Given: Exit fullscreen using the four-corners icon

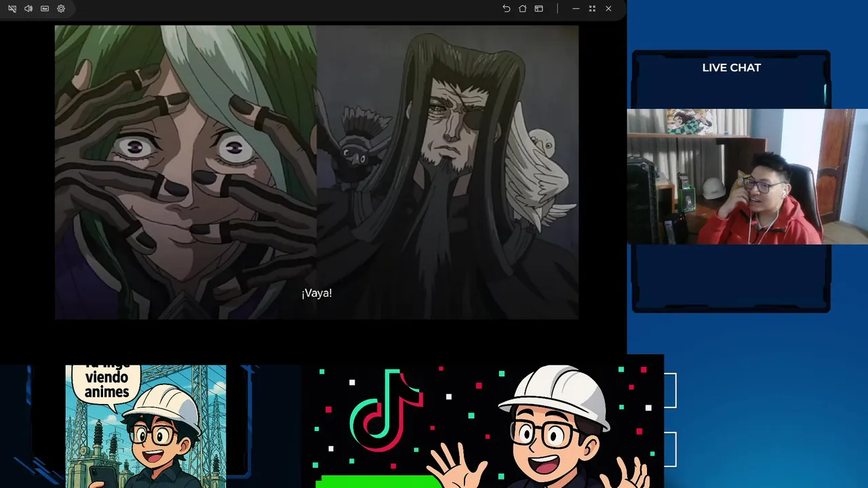Looking at the screenshot, I should coord(592,9).
